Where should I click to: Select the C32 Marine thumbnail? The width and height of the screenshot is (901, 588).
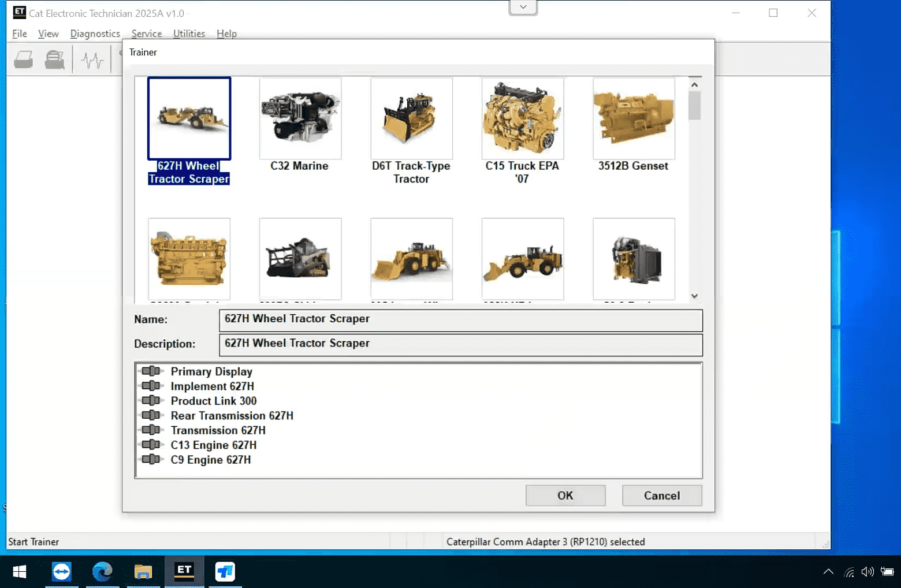[300, 118]
